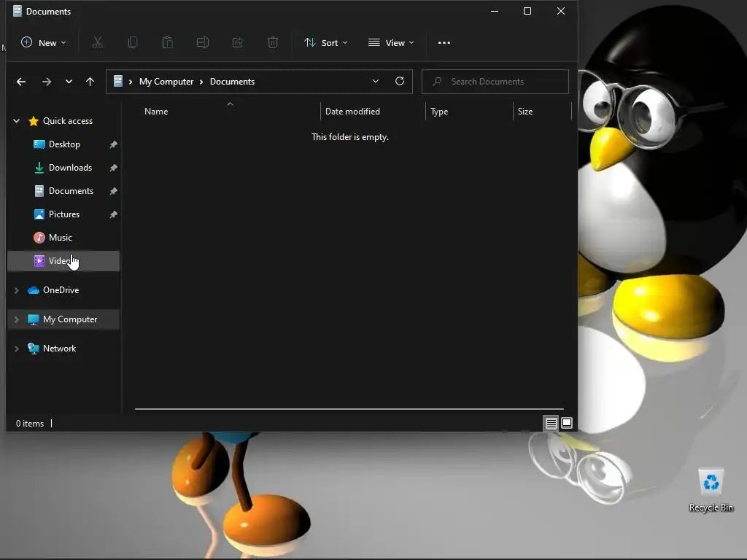Collapse the Quick access tree
Image resolution: width=747 pixels, height=560 pixels.
[x=16, y=121]
